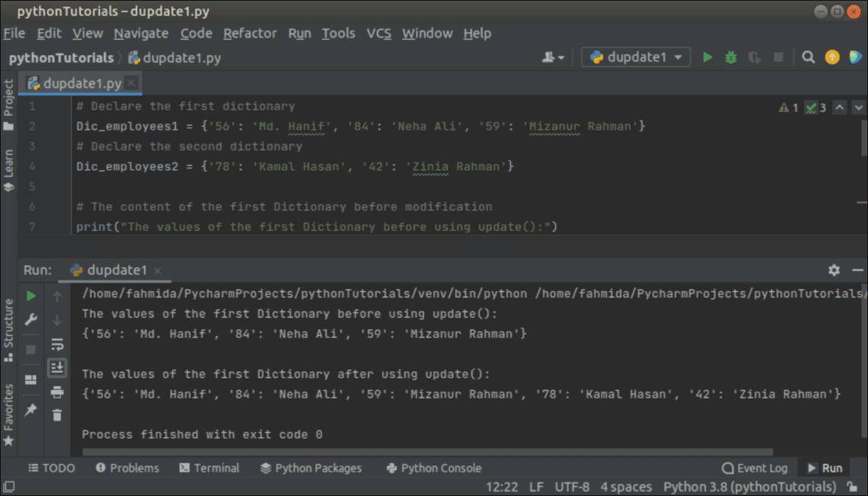Viewport: 868px width, 496px height.
Task: Open the Window menu
Action: point(427,34)
